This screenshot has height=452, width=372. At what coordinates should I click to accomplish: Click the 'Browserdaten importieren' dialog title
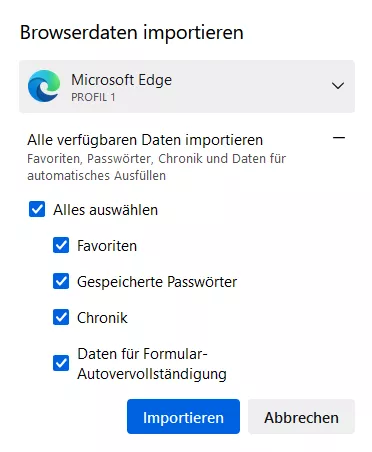pos(132,33)
